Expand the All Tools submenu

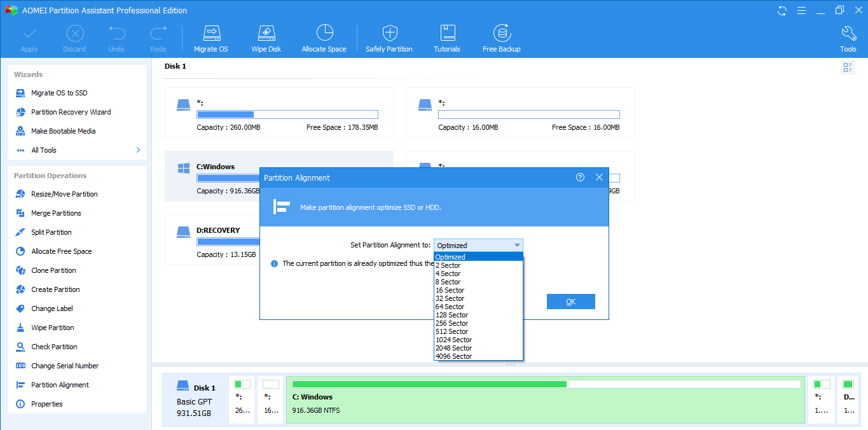click(x=138, y=150)
